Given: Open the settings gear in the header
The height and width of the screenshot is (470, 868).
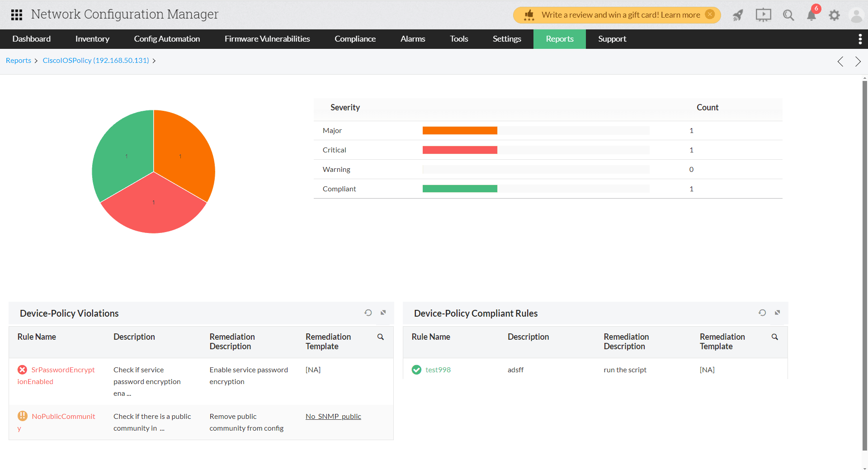Looking at the screenshot, I should point(835,15).
